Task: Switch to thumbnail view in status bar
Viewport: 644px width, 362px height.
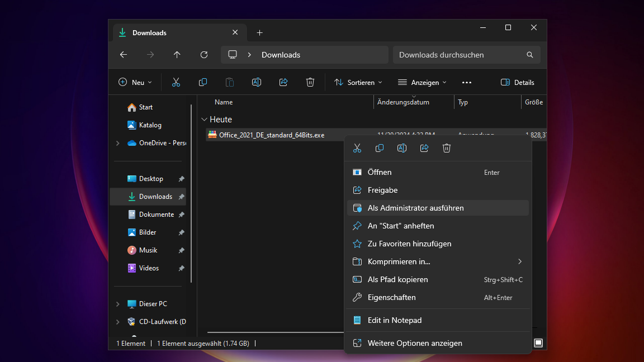Action: click(538, 342)
